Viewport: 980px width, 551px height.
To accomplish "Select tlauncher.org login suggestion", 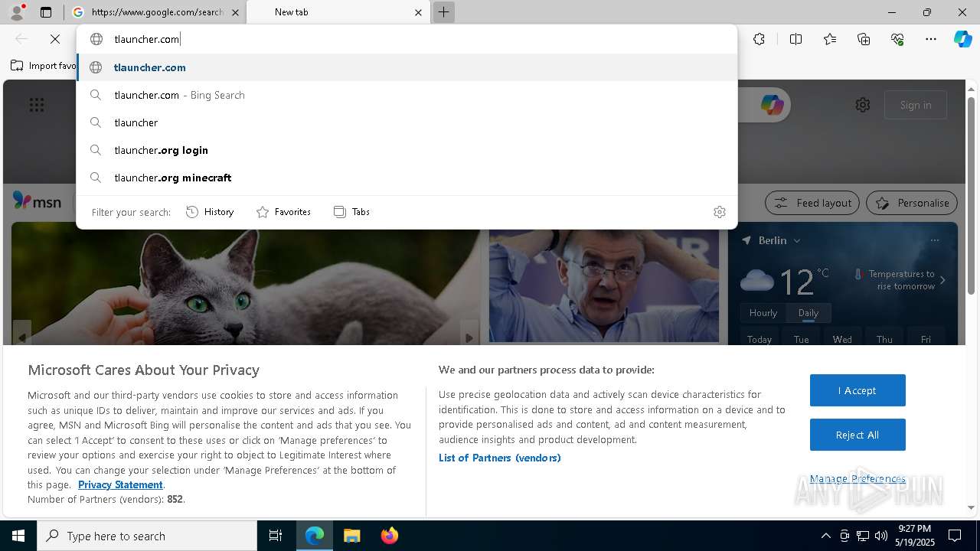I will point(407,150).
